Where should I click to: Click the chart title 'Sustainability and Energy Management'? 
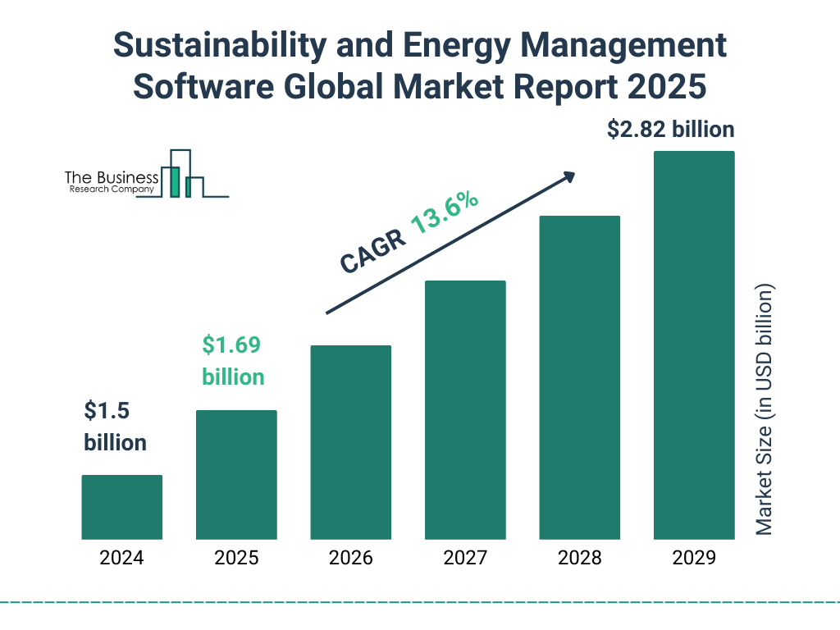420,46
